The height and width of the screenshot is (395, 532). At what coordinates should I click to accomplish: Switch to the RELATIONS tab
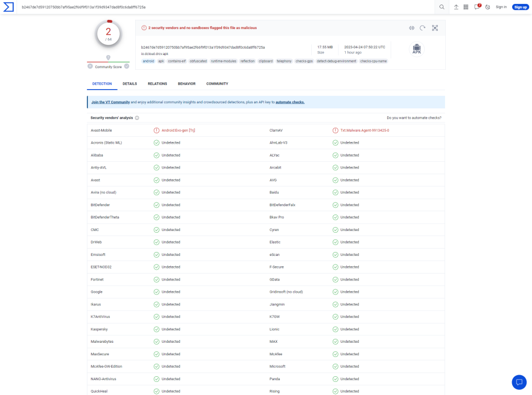point(157,84)
